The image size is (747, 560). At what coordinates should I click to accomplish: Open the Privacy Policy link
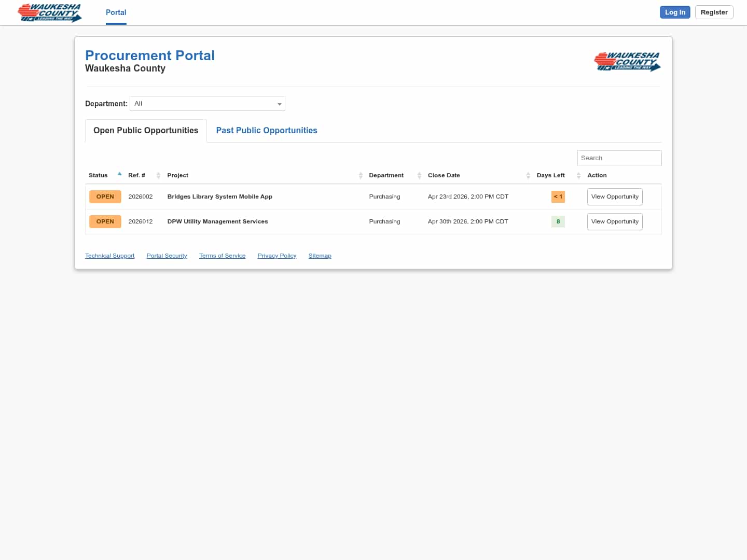276,255
